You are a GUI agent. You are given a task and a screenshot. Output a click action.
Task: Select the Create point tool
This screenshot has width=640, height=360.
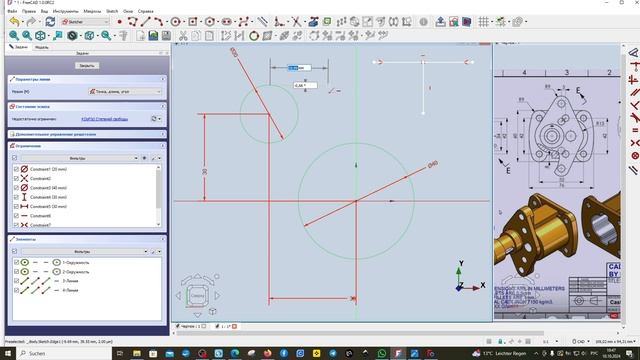click(120, 22)
